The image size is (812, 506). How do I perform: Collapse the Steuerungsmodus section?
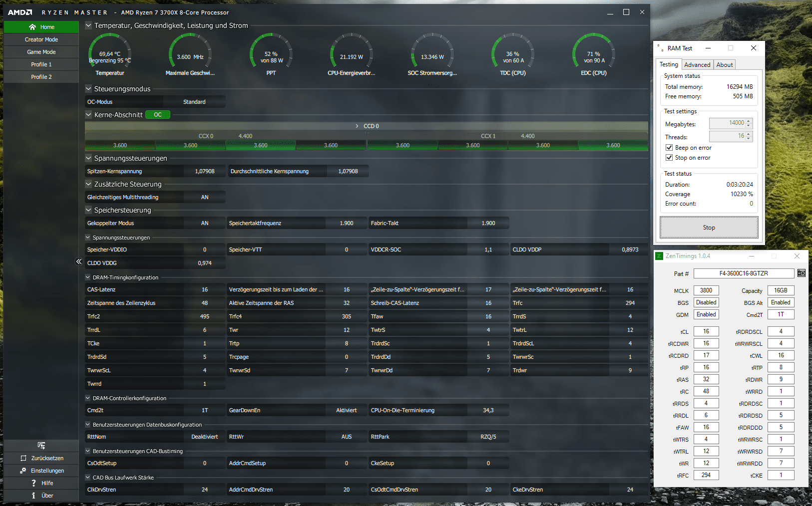(88, 89)
